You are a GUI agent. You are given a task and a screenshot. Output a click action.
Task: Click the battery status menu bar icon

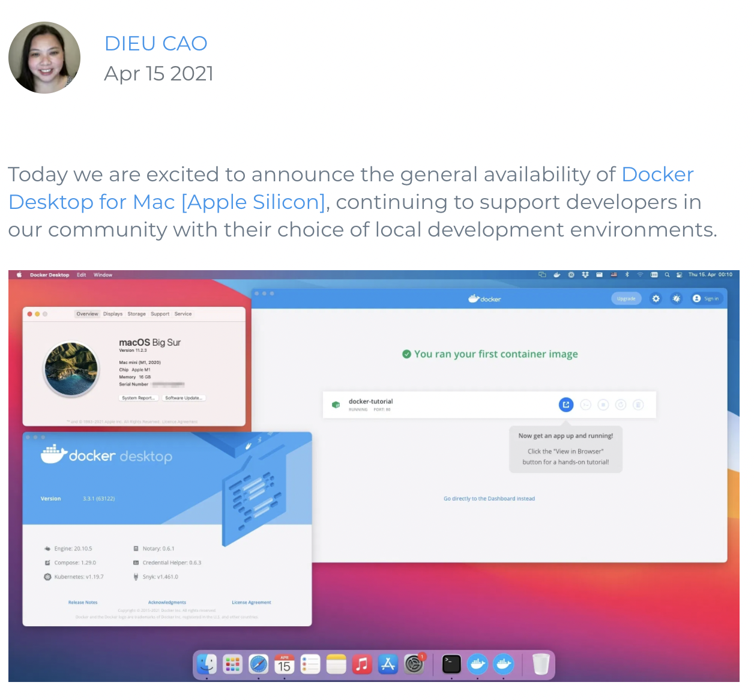point(654,275)
